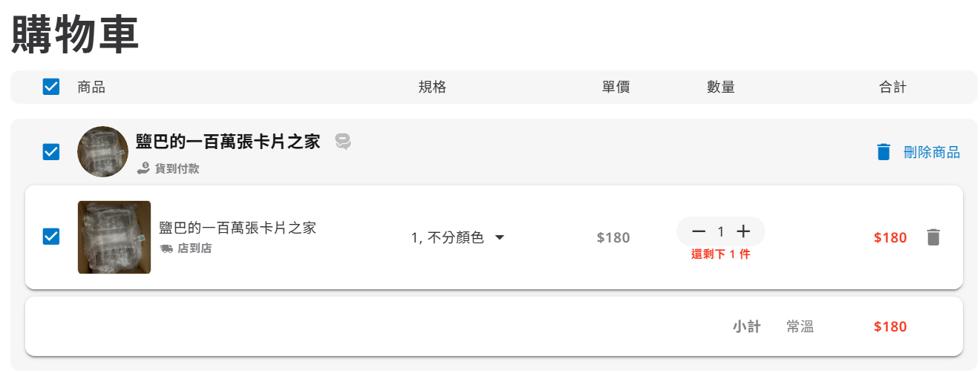980x373 pixels.
Task: Click the quantity value field showing 1
Action: click(x=720, y=231)
